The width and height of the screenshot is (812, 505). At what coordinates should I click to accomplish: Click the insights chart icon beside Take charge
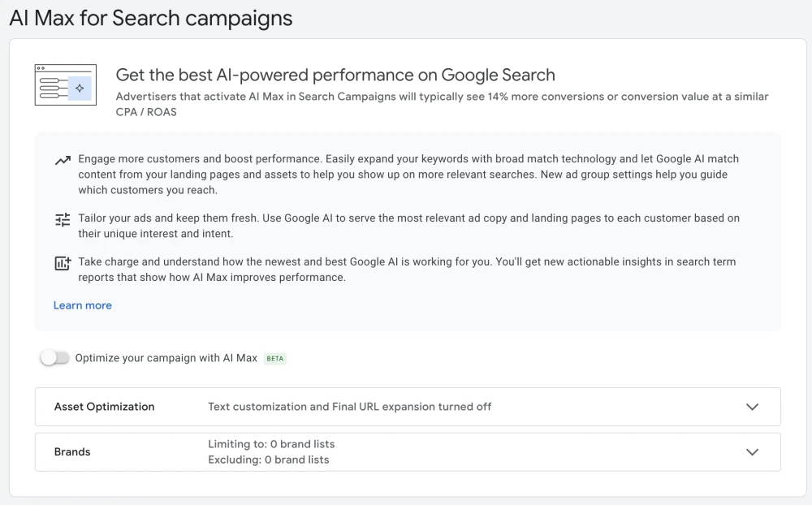click(x=63, y=263)
